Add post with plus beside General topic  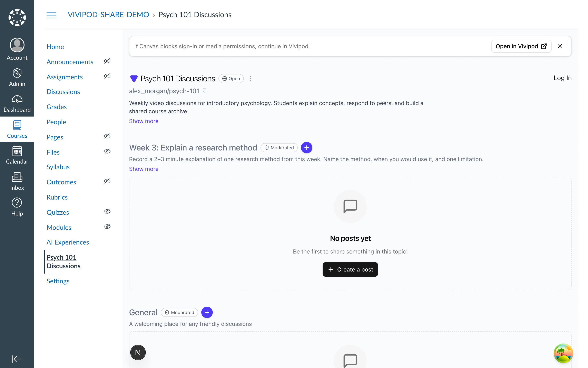pyautogui.click(x=207, y=313)
